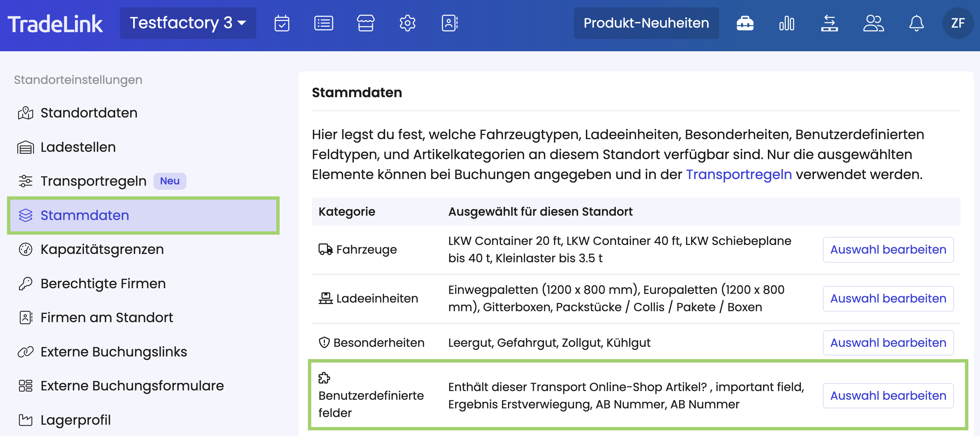Click the TradeLink logo
Screen dimensions: 980x436
coord(55,24)
